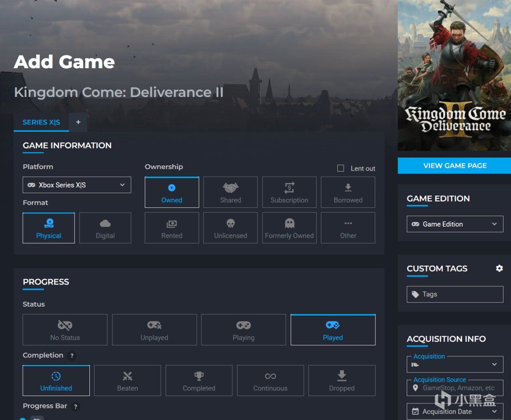Click the 'ACQUISITION INFO' panel heading

tap(446, 339)
